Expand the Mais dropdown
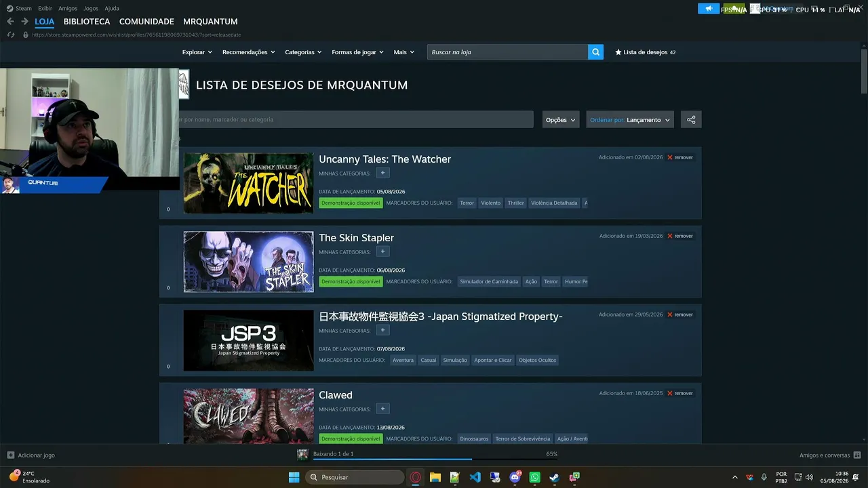Screen dimensions: 868x488 point(403,52)
